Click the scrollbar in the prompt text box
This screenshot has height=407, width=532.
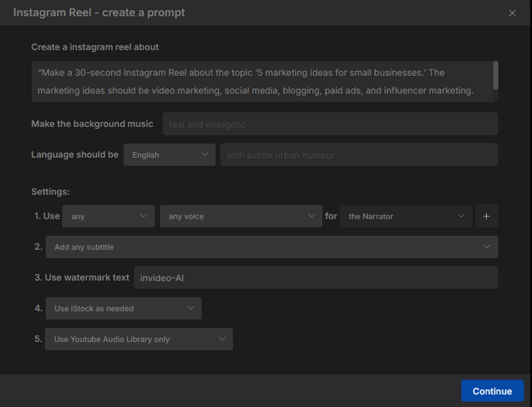pyautogui.click(x=496, y=76)
